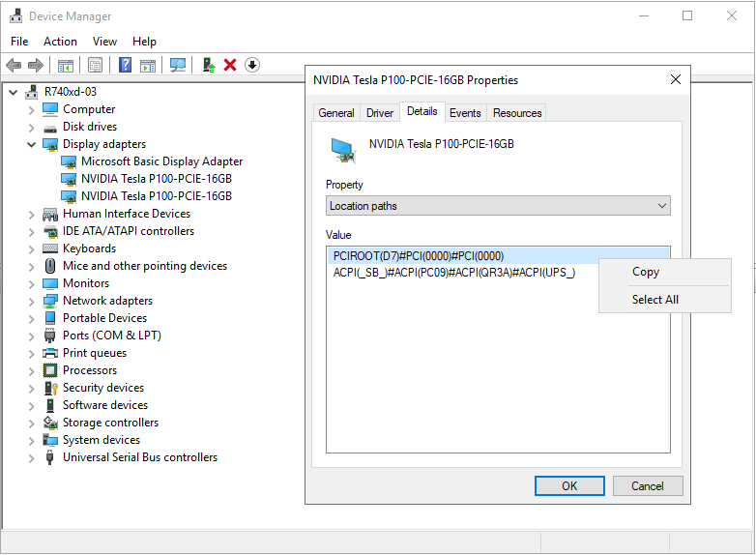The height and width of the screenshot is (555, 756).
Task: Collapse the Display adapters tree node
Action: click(32, 144)
